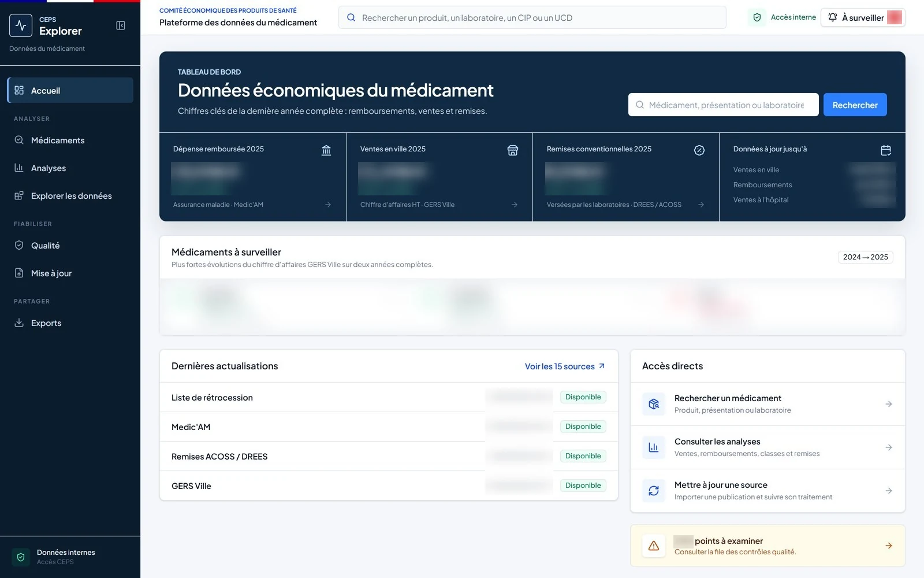Click the Mise à jour file icon

(x=19, y=273)
